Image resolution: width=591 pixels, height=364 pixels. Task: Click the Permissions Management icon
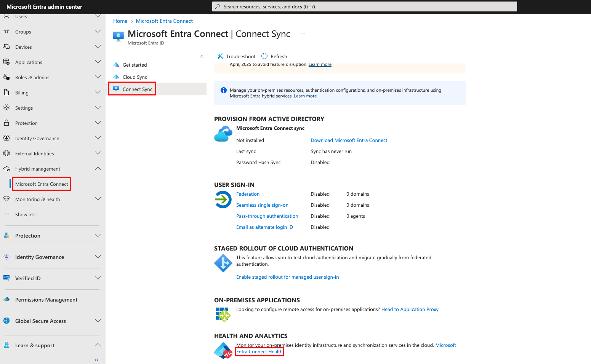click(6, 300)
